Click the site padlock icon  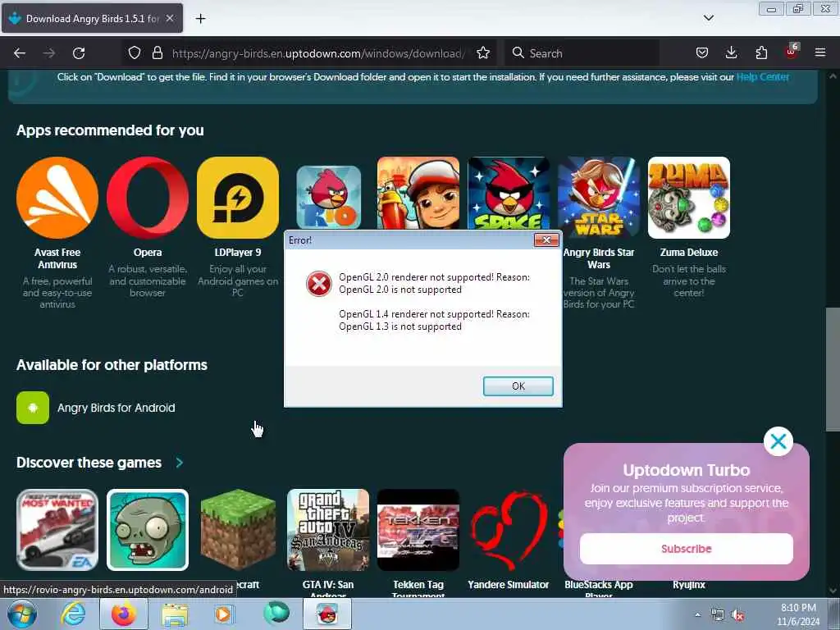[157, 53]
